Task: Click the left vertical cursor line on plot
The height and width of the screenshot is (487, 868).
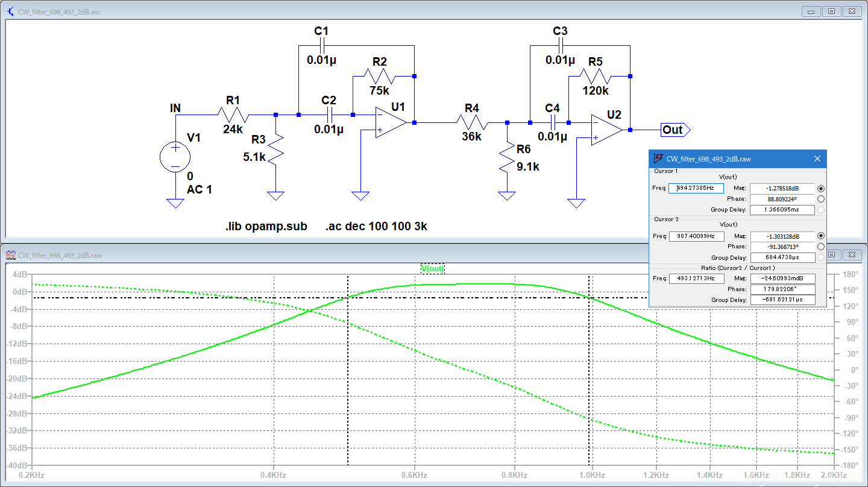Action: click(348, 371)
